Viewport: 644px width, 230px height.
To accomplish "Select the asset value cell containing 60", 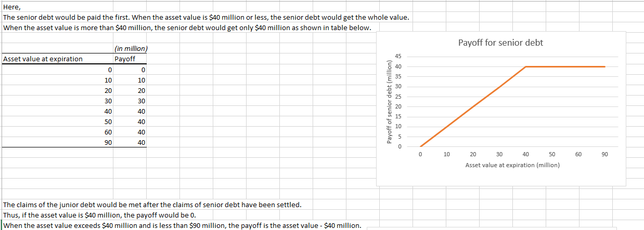I will [108, 132].
